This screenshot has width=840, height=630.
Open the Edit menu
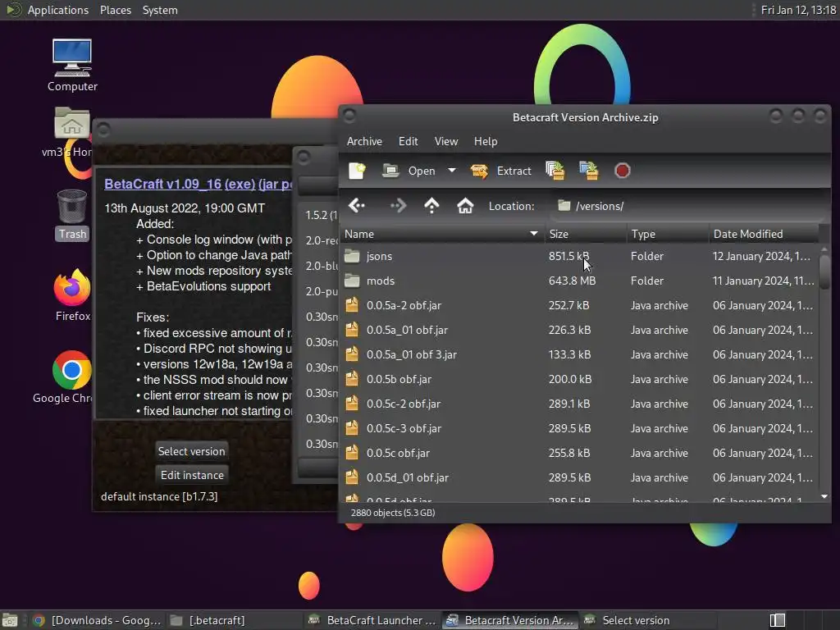tap(409, 141)
